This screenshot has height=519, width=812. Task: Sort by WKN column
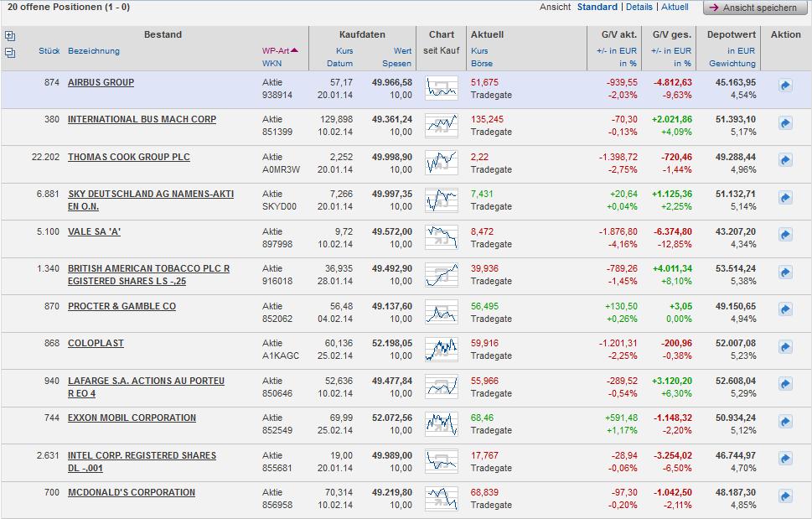(272, 63)
